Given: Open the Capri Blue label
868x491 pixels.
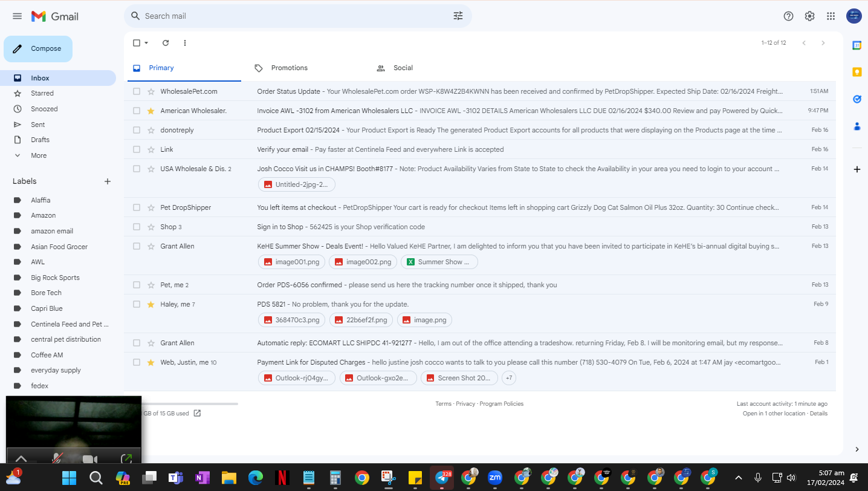Looking at the screenshot, I should click(47, 308).
